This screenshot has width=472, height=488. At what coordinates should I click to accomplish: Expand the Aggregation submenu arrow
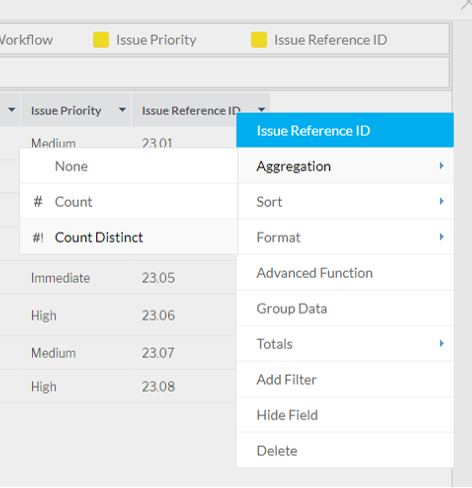click(x=441, y=166)
